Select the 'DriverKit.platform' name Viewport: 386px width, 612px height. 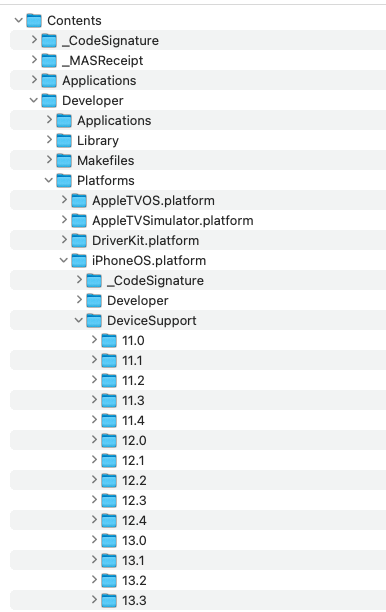coord(146,240)
